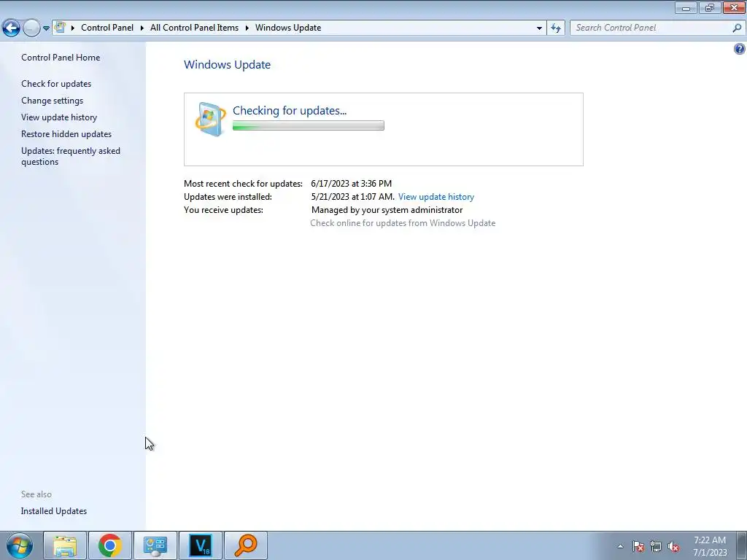Click the search magnifier icon

pyautogui.click(x=737, y=28)
